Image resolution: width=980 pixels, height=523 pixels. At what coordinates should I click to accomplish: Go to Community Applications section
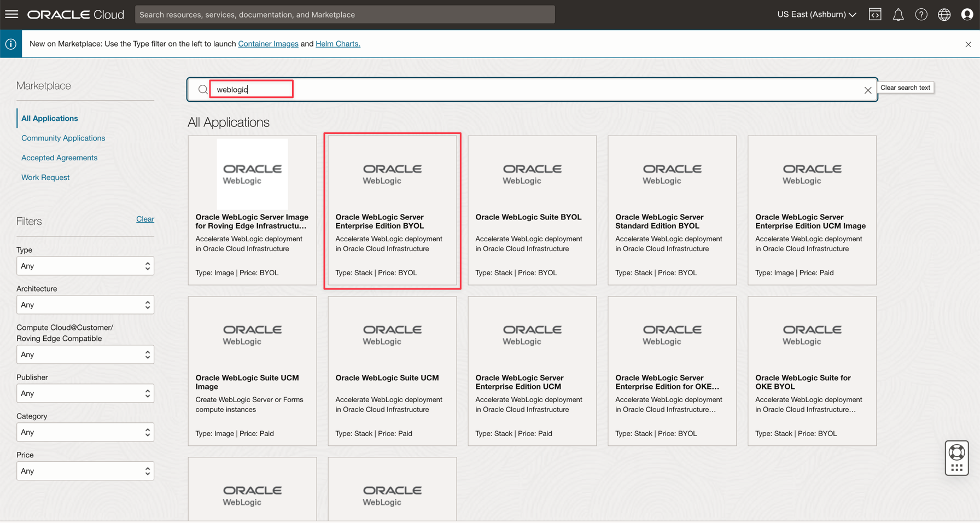(63, 138)
